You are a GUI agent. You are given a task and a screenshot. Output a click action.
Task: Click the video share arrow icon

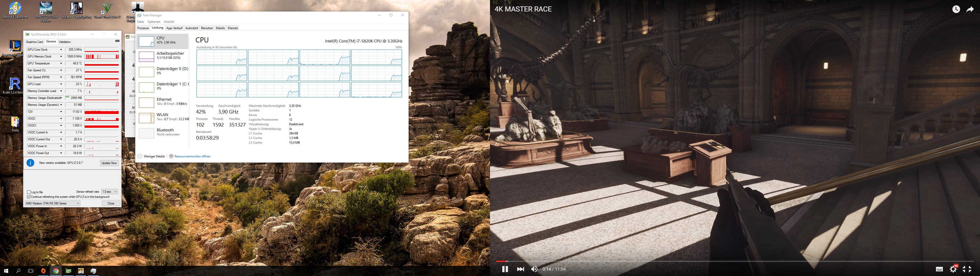970,9
